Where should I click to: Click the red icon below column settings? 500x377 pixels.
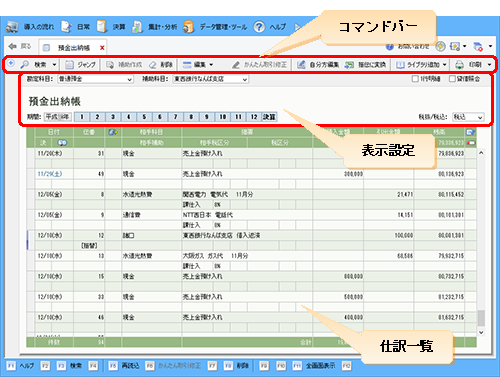[471, 143]
